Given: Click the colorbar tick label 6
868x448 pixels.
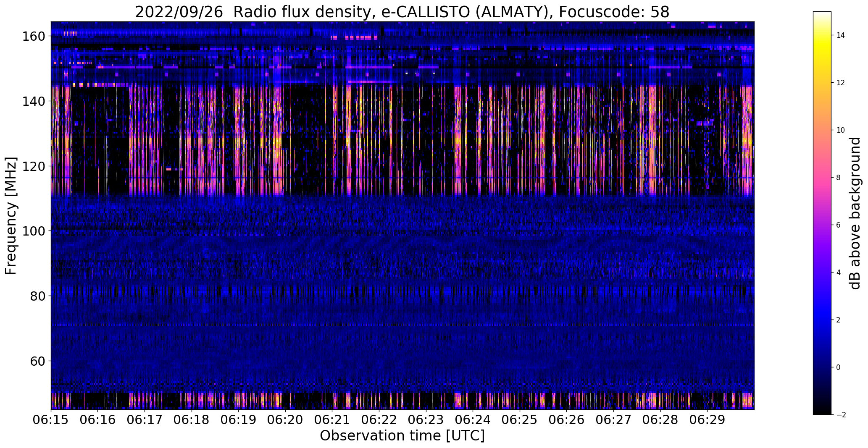Looking at the screenshot, I should pyautogui.click(x=839, y=225).
